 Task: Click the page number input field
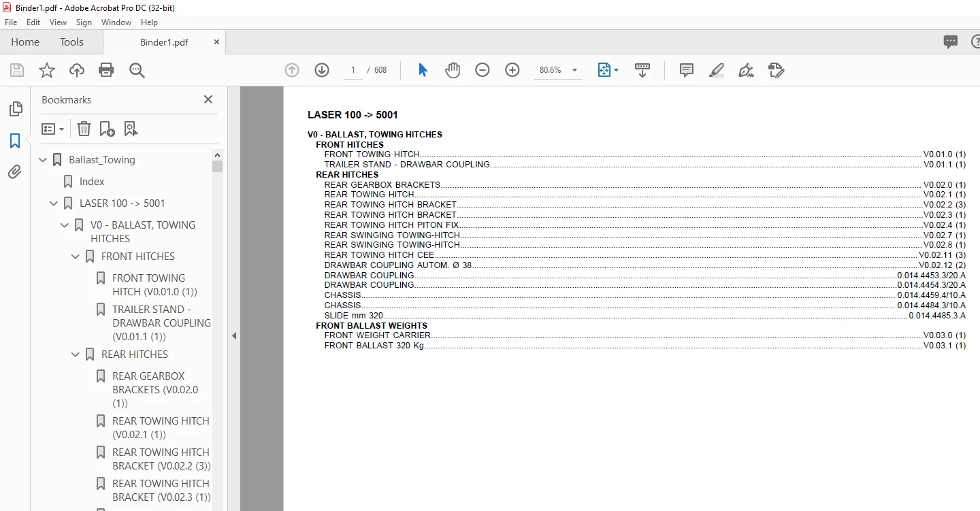click(x=353, y=70)
